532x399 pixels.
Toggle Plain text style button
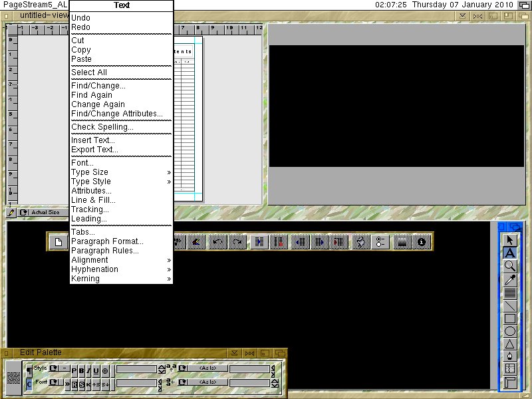click(x=74, y=370)
